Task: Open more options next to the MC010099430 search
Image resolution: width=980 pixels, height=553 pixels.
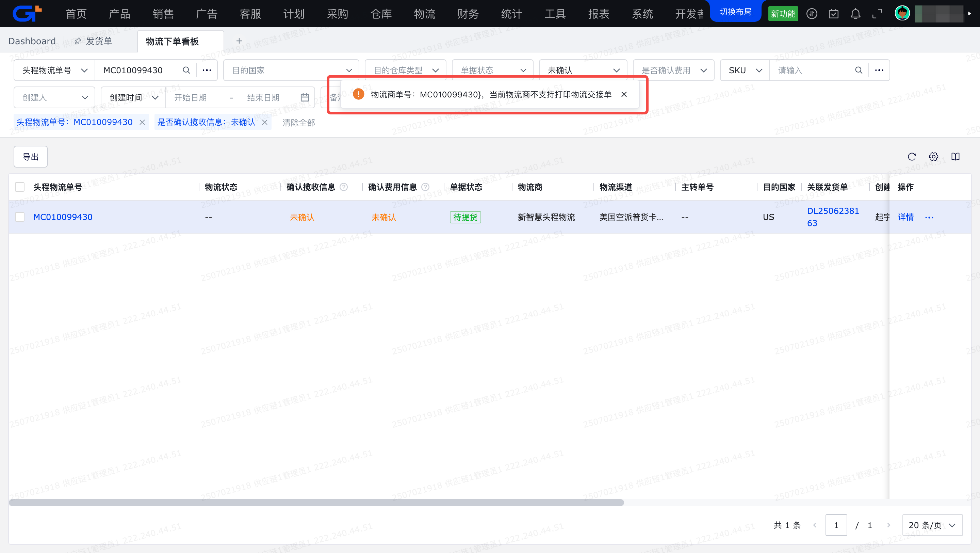Action: pos(207,70)
